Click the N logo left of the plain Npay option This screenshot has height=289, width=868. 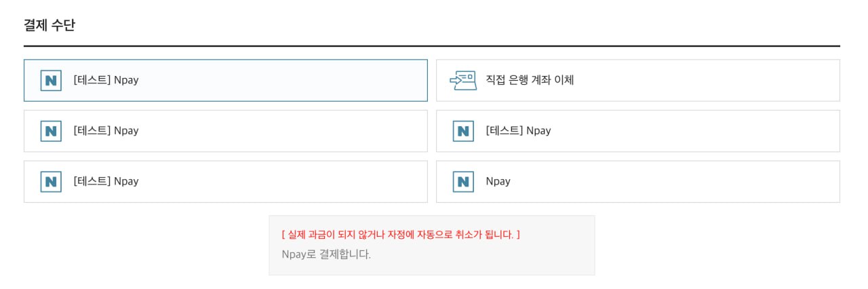pyautogui.click(x=51, y=181)
